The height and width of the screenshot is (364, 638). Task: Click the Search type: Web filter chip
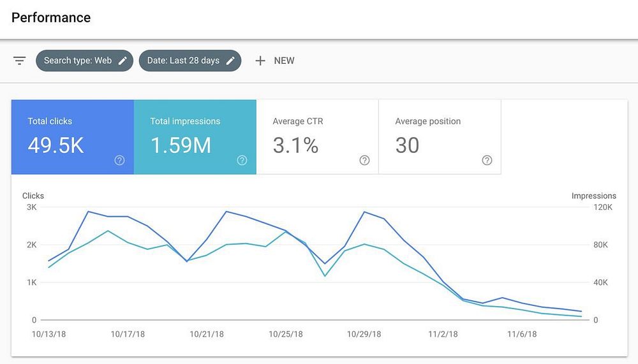pyautogui.click(x=85, y=61)
